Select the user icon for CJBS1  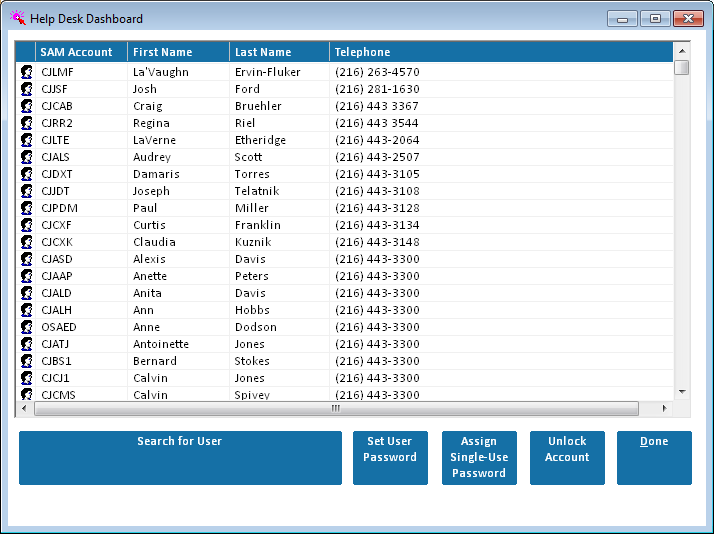[x=26, y=361]
